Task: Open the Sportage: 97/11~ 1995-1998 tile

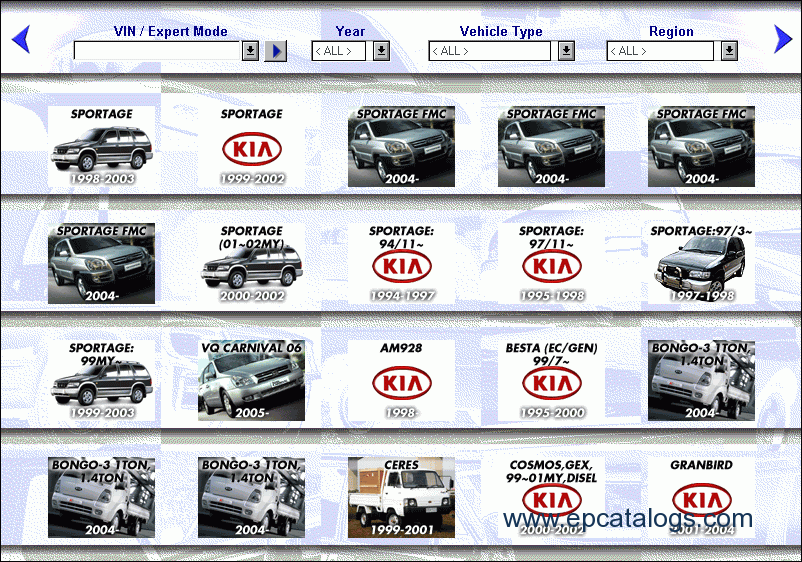Action: tap(551, 263)
